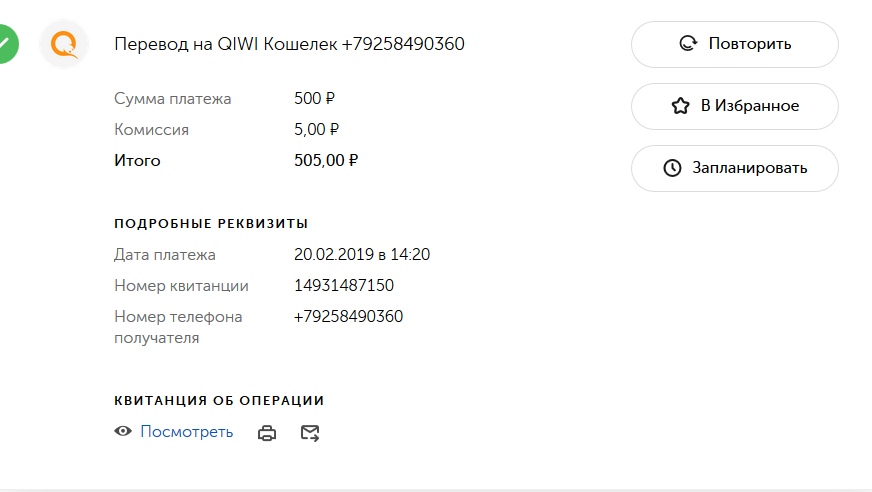Click recipient phone number in details section
The image size is (872, 492).
pos(348,317)
